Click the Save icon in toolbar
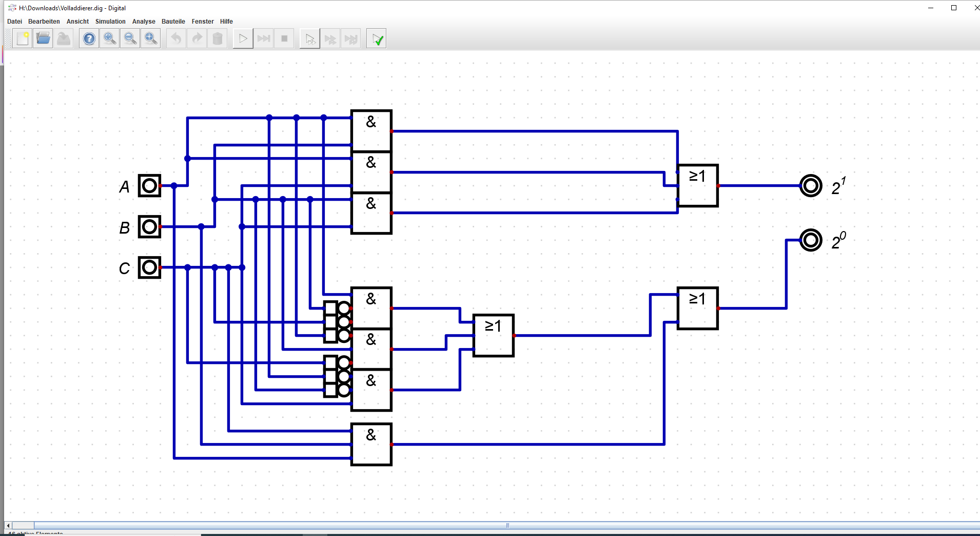 click(x=64, y=39)
